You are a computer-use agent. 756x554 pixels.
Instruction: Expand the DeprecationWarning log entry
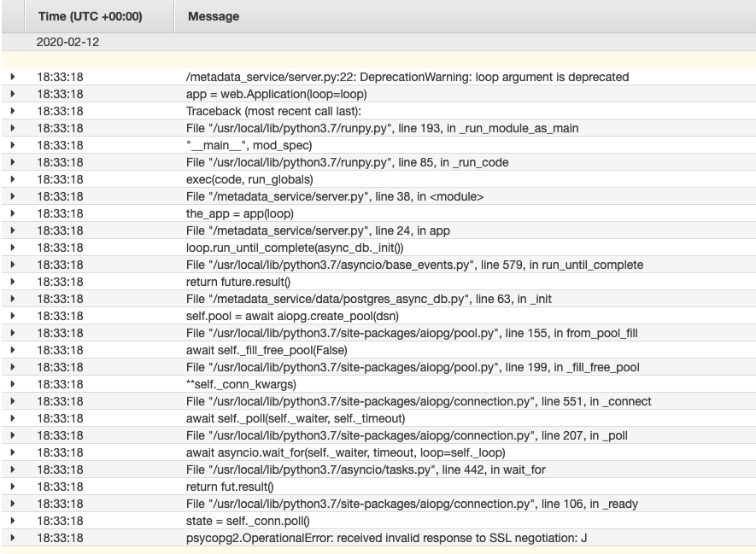tap(11, 77)
